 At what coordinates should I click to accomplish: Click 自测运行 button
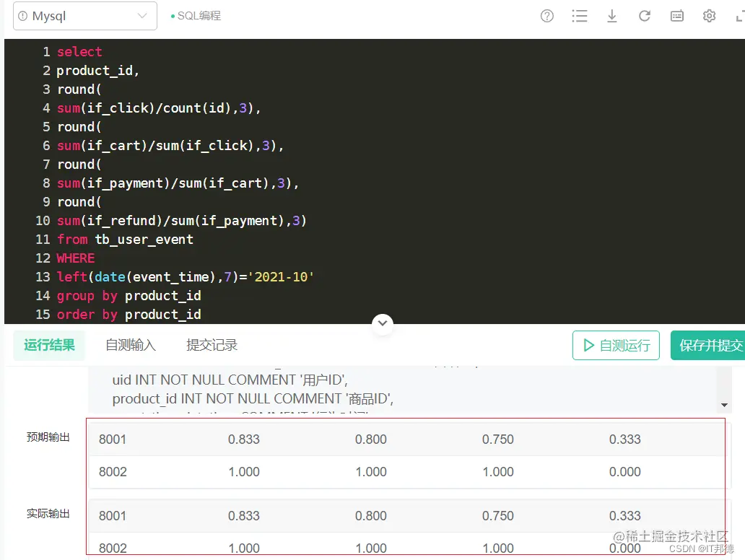pos(616,346)
